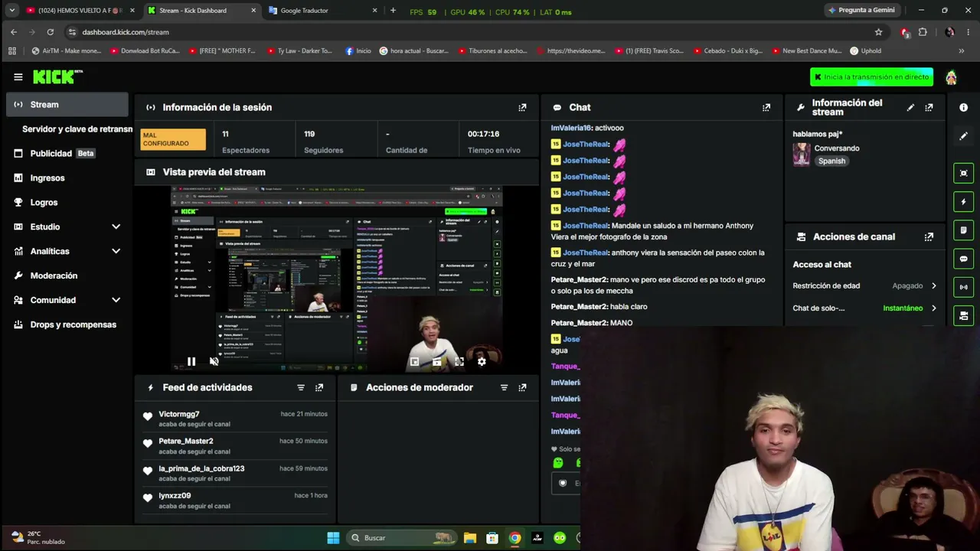This screenshot has width=980, height=551.
Task: Toggle the chat bubble widget button
Action: point(963,259)
